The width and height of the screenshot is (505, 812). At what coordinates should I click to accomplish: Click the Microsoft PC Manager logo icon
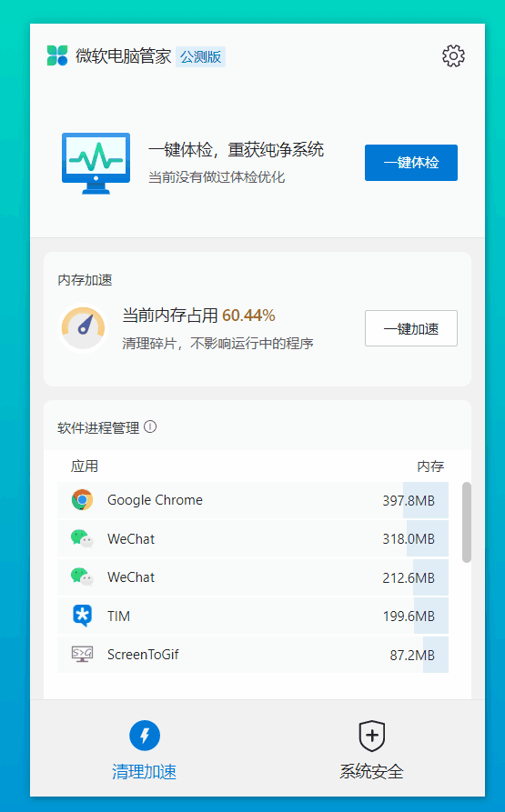57,56
